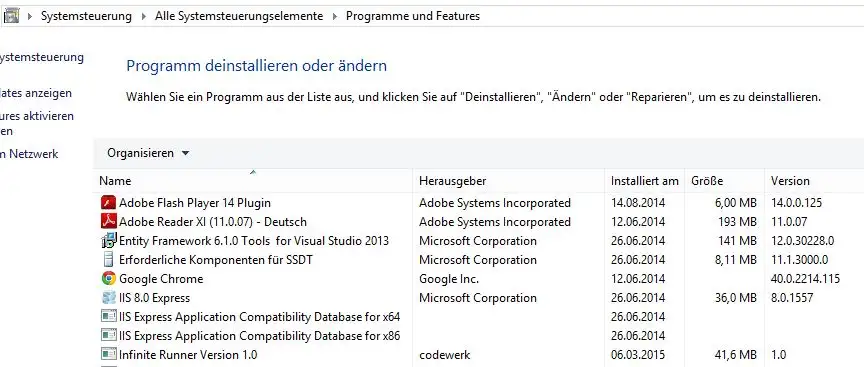The height and width of the screenshot is (367, 864).
Task: Sort list by Version column header
Action: [x=814, y=181]
